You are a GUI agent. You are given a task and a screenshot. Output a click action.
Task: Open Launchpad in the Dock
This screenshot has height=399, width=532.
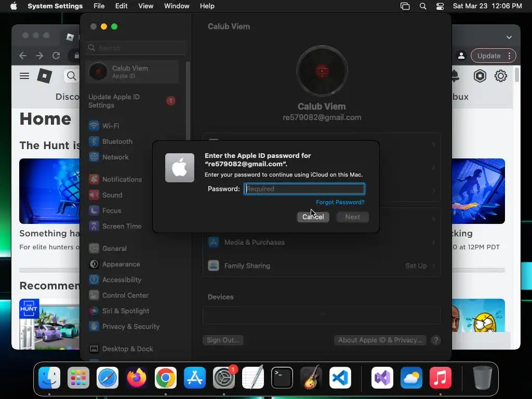pyautogui.click(x=78, y=378)
